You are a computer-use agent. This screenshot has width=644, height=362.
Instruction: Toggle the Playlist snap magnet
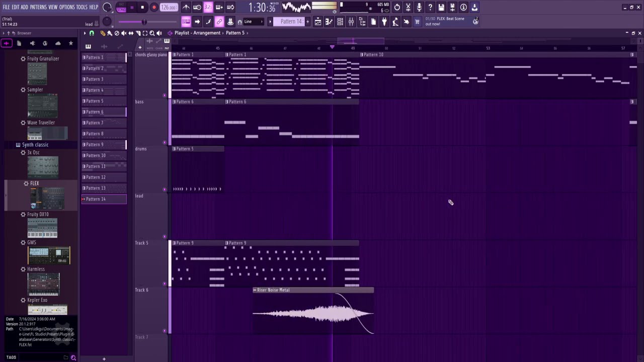(x=92, y=33)
